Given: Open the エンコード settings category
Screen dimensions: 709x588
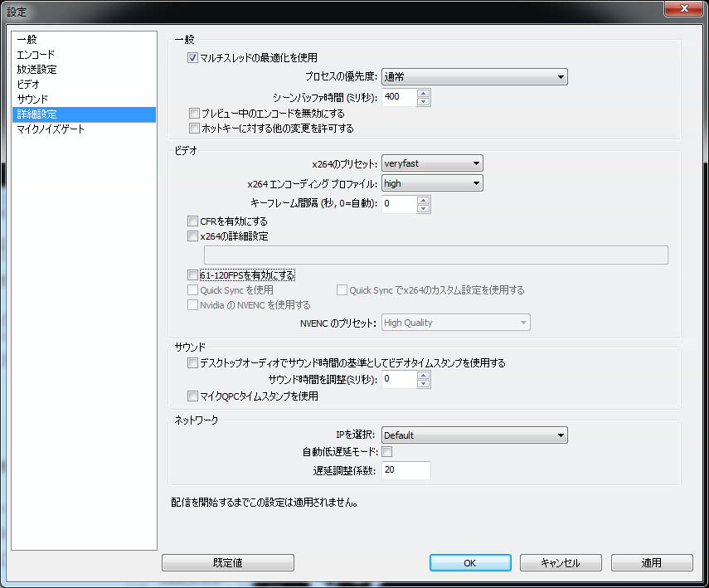Looking at the screenshot, I should click(84, 55).
